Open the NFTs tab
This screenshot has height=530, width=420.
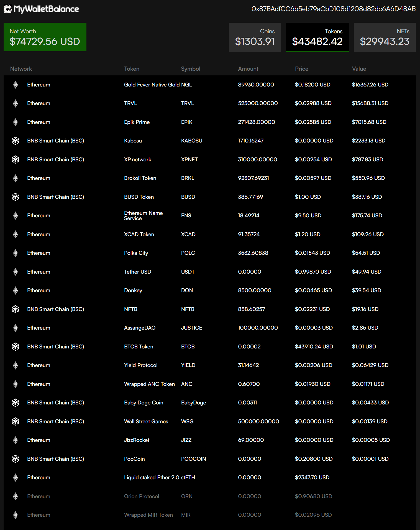(x=385, y=37)
